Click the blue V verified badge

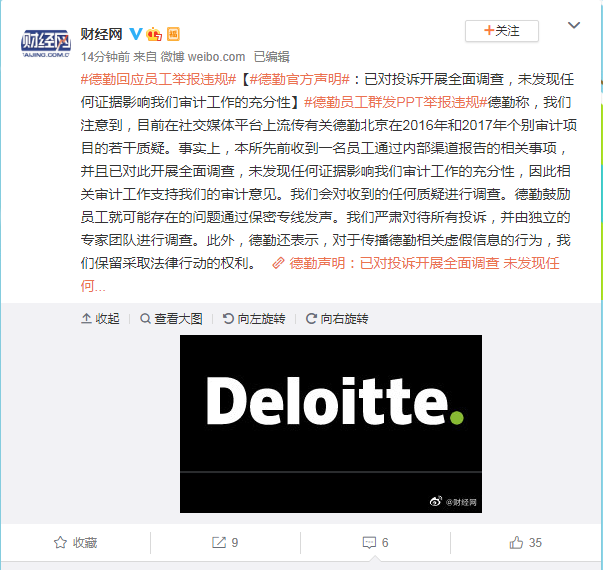coord(135,34)
